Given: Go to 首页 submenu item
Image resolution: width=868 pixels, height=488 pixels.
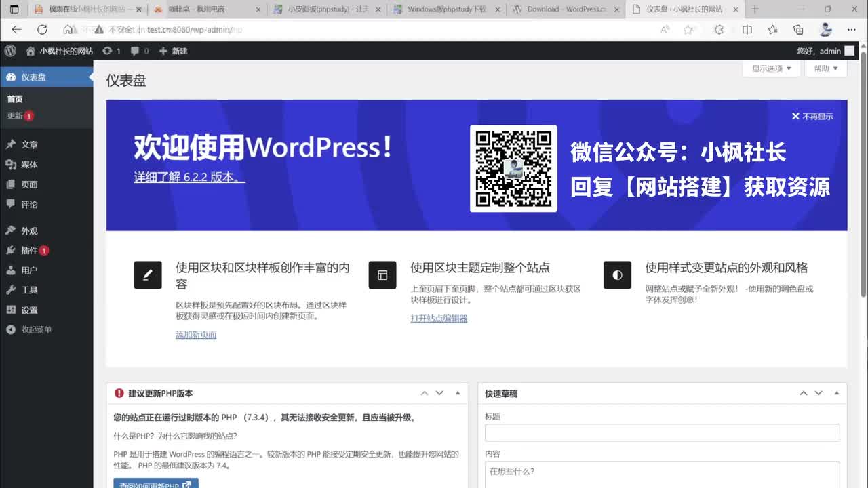Looking at the screenshot, I should [15, 99].
